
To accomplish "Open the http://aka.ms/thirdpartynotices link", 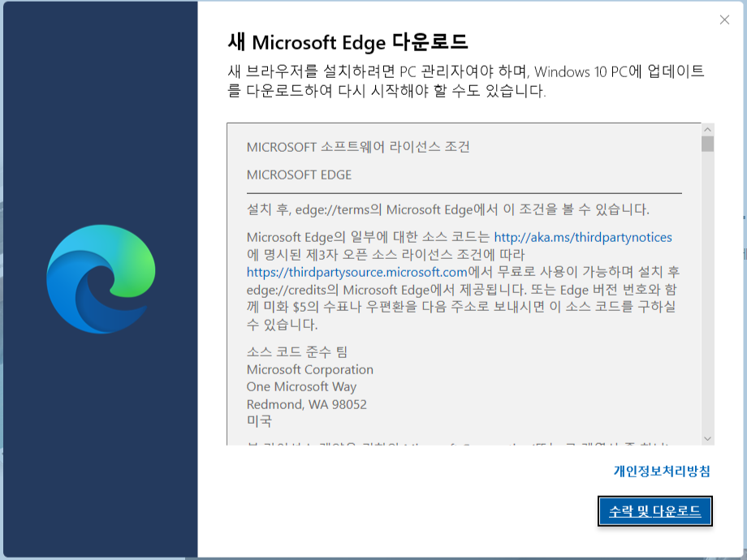I will click(583, 237).
